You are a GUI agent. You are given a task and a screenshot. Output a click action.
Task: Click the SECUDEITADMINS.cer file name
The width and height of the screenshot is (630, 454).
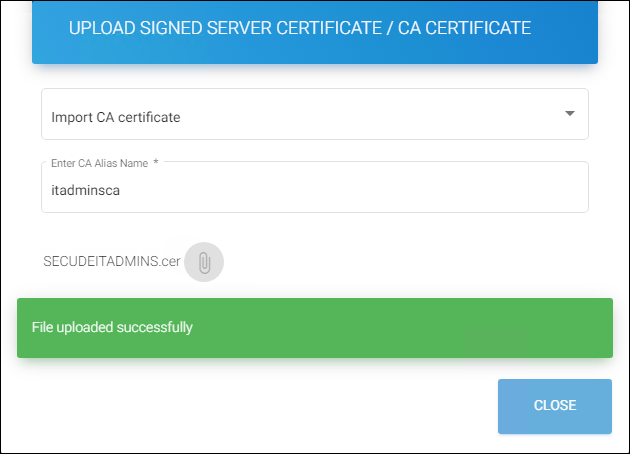point(112,262)
